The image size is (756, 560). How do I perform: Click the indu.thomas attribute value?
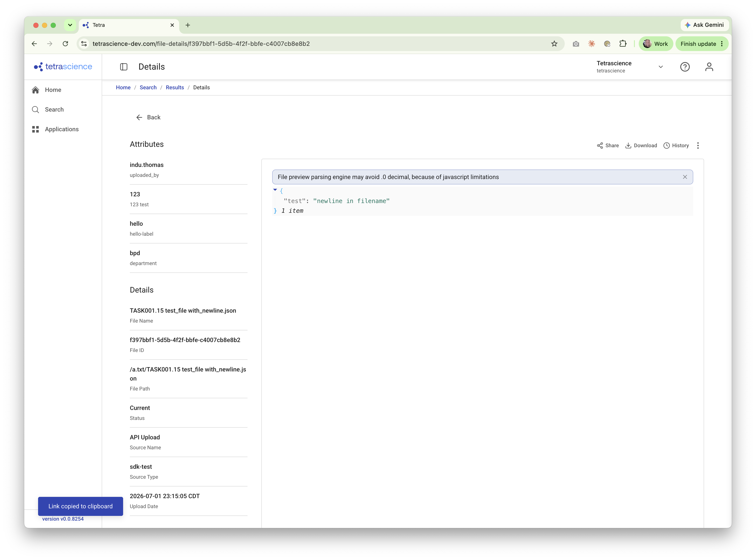click(146, 165)
